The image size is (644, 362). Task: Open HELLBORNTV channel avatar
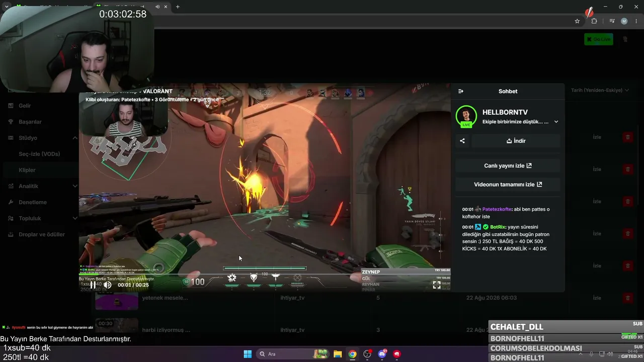click(x=466, y=116)
